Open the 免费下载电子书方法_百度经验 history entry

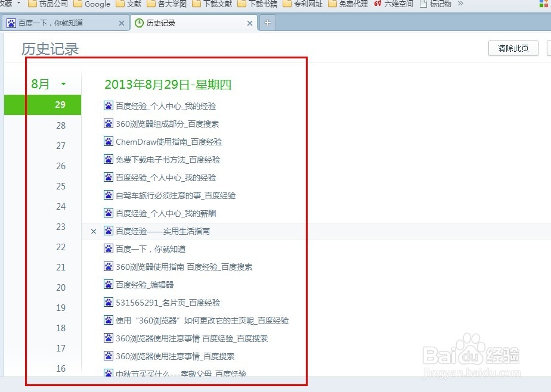[168, 160]
